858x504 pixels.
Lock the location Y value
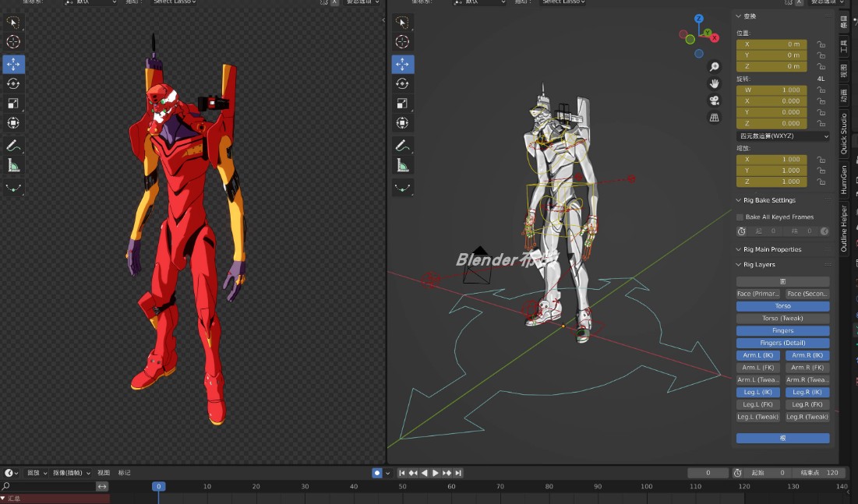821,55
